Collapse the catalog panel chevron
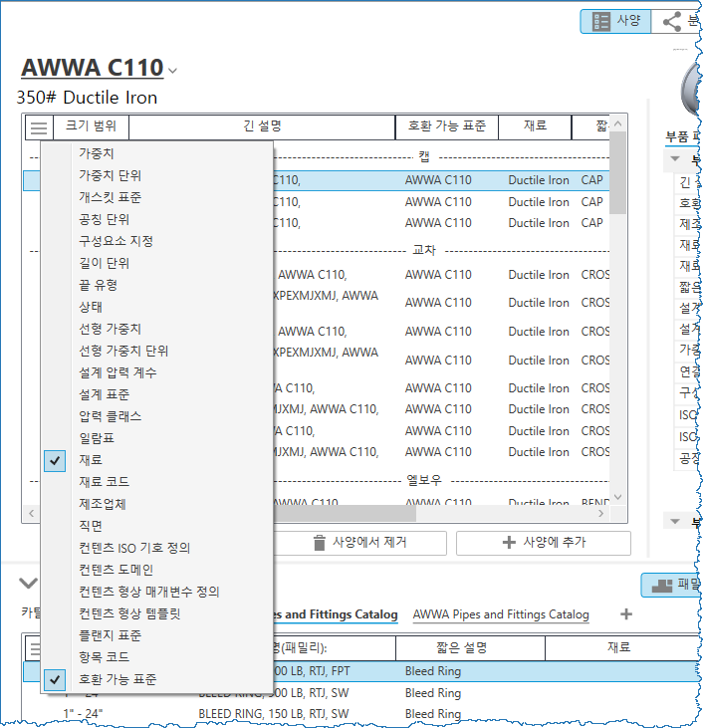703x728 pixels. pos(28,583)
